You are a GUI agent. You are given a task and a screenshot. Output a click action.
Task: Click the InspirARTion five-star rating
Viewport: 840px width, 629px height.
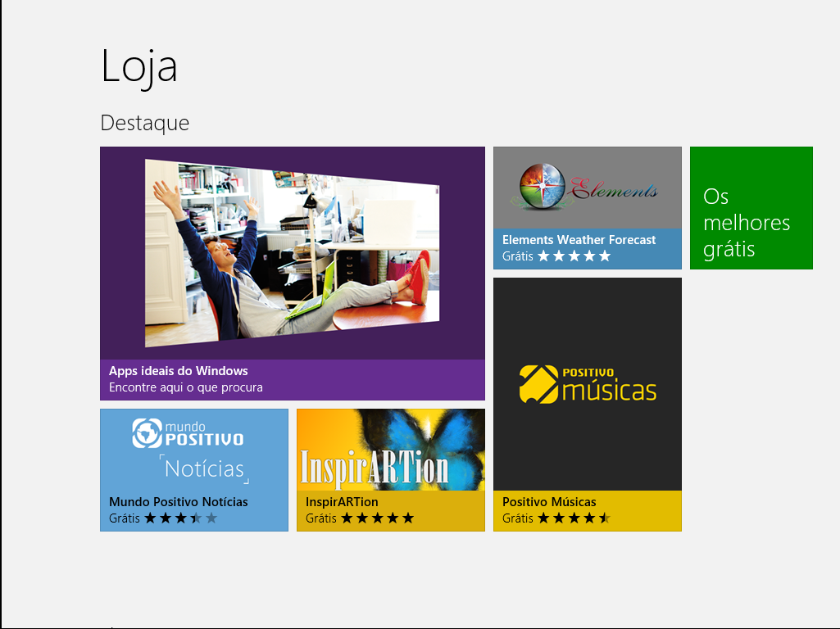(x=378, y=518)
